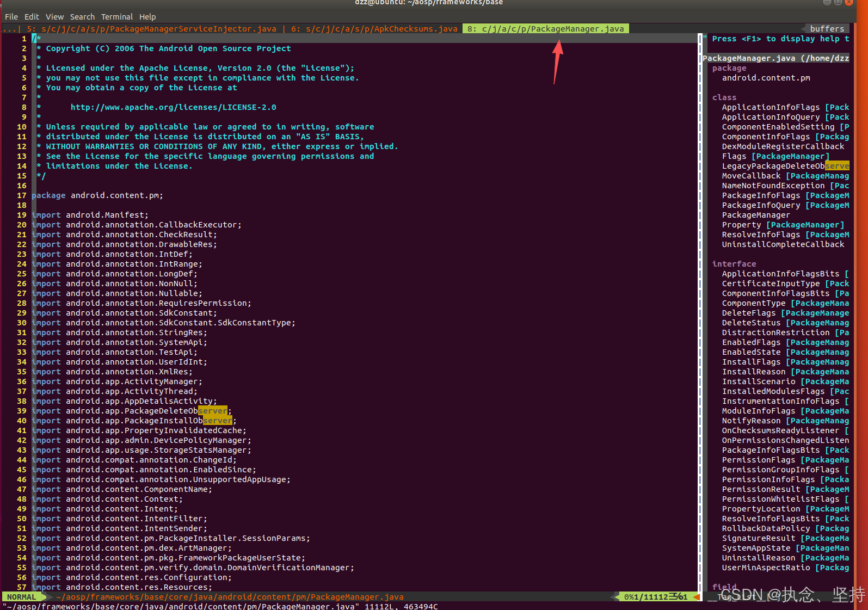Jump to InstallScenario interface tag
Screen dimensions: 868x610
click(x=785, y=381)
